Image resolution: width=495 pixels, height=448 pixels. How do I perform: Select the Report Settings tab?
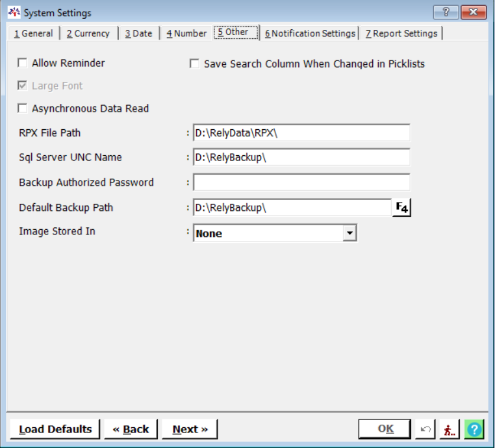[401, 33]
